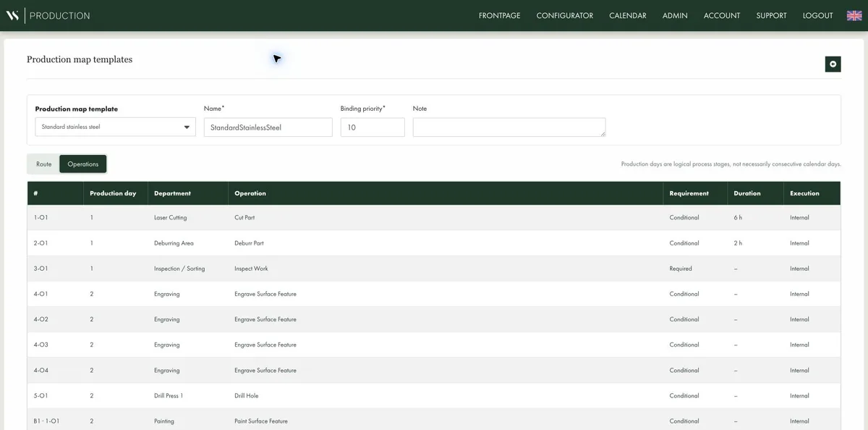Select row 4-O1 identifier
This screenshot has width=868, height=430.
tap(41, 294)
